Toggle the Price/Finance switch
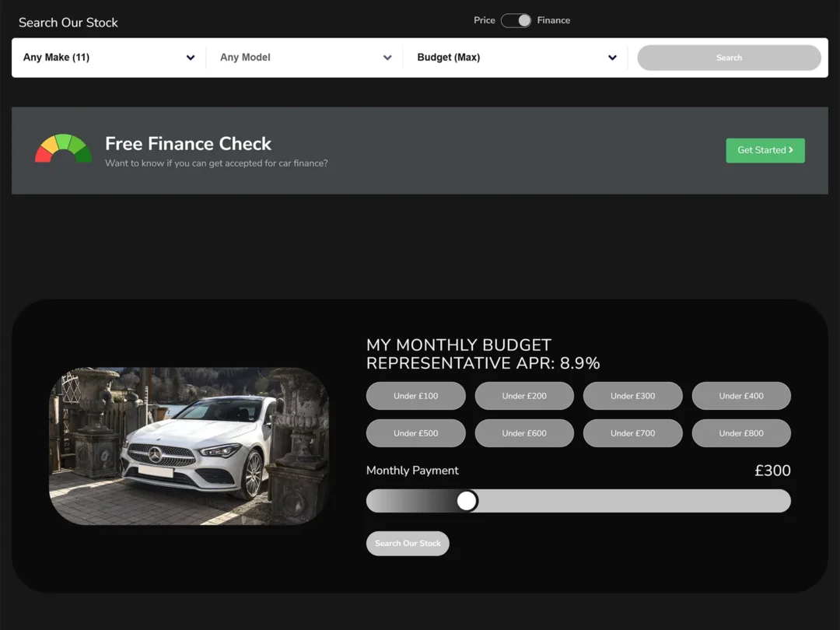Image resolution: width=840 pixels, height=630 pixels. tap(516, 20)
